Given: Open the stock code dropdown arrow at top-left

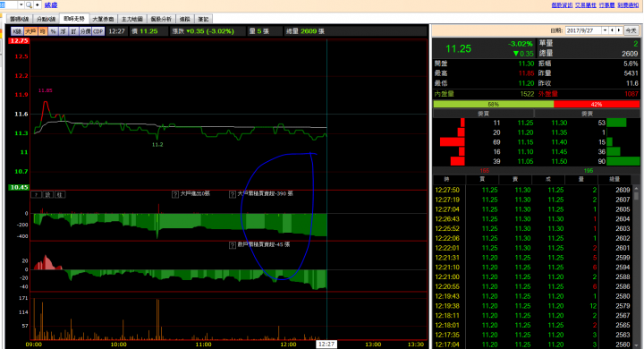Looking at the screenshot, I should pos(21,5).
